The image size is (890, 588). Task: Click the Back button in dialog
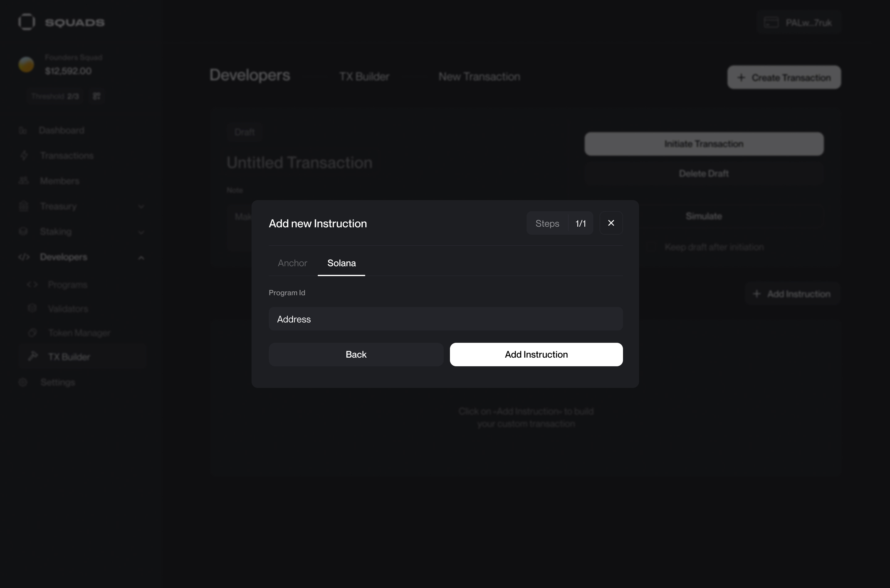tap(356, 355)
